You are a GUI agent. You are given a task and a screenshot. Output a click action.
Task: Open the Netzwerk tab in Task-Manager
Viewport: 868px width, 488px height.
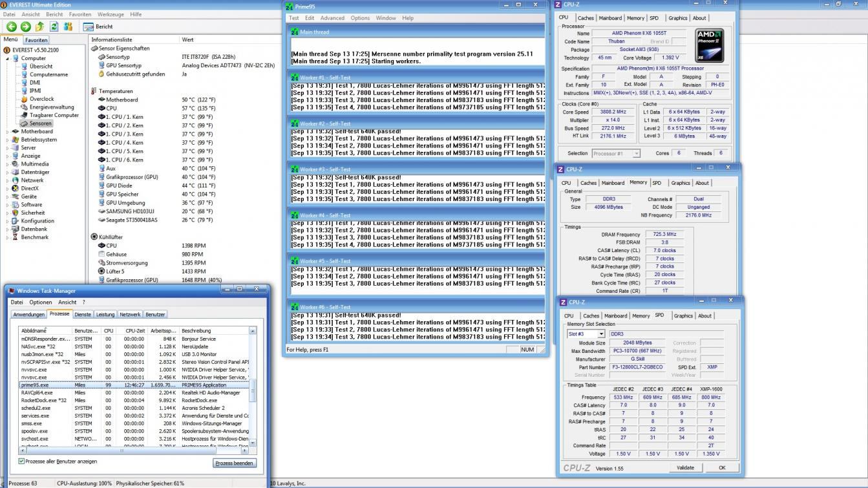[130, 315]
